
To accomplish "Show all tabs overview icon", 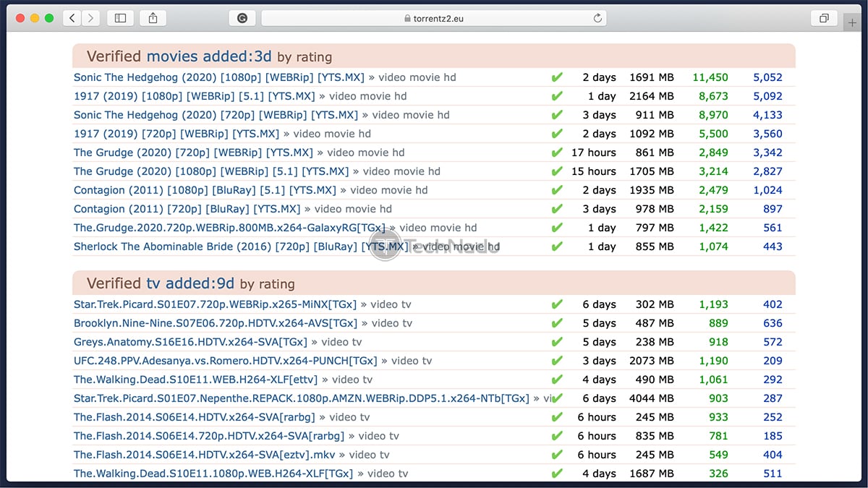I will coord(824,18).
